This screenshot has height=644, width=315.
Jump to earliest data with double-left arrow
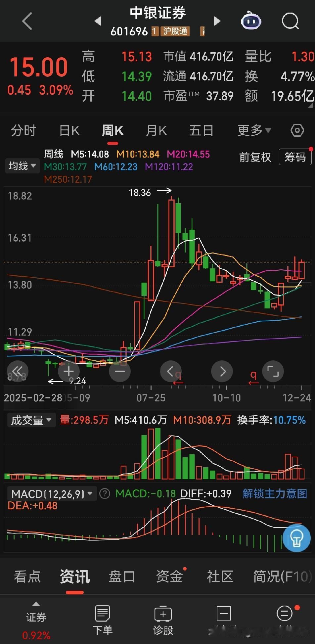[18, 371]
